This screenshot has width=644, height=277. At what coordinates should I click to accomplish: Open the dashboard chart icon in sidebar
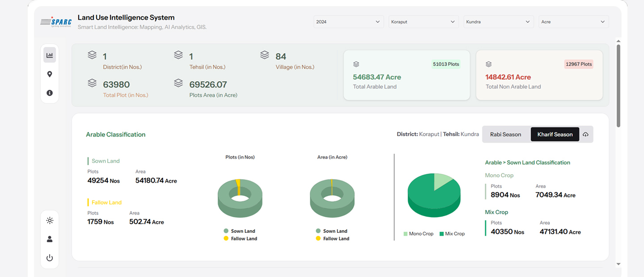pyautogui.click(x=50, y=55)
